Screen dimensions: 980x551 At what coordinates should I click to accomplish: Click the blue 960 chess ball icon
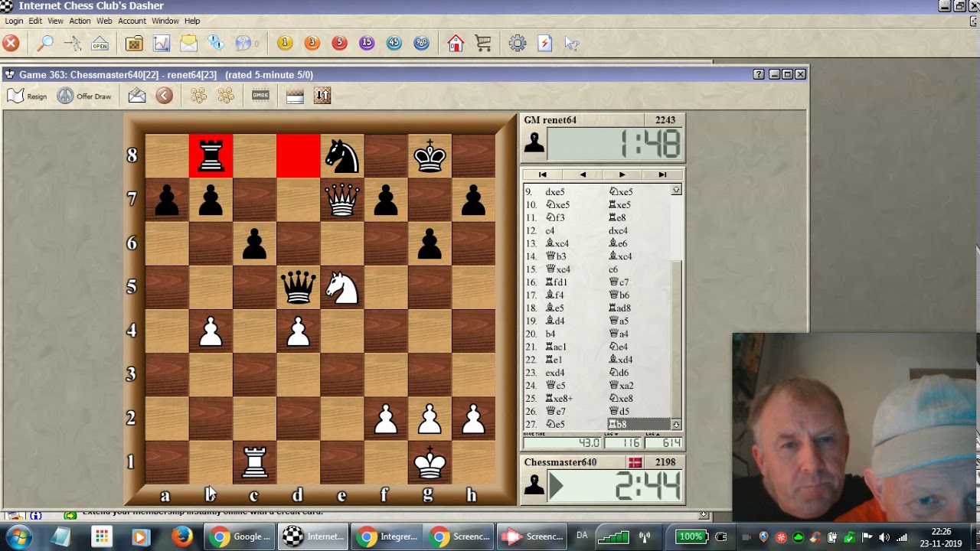pos(421,44)
